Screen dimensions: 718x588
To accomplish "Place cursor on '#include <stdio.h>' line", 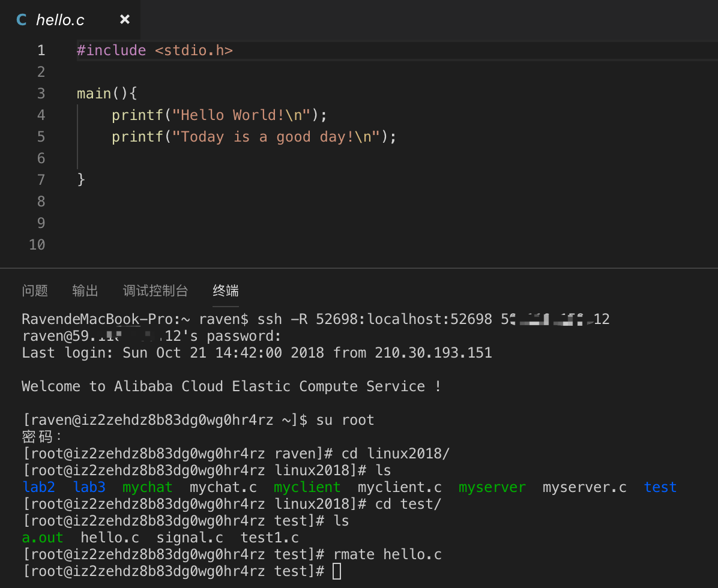I will pos(155,50).
